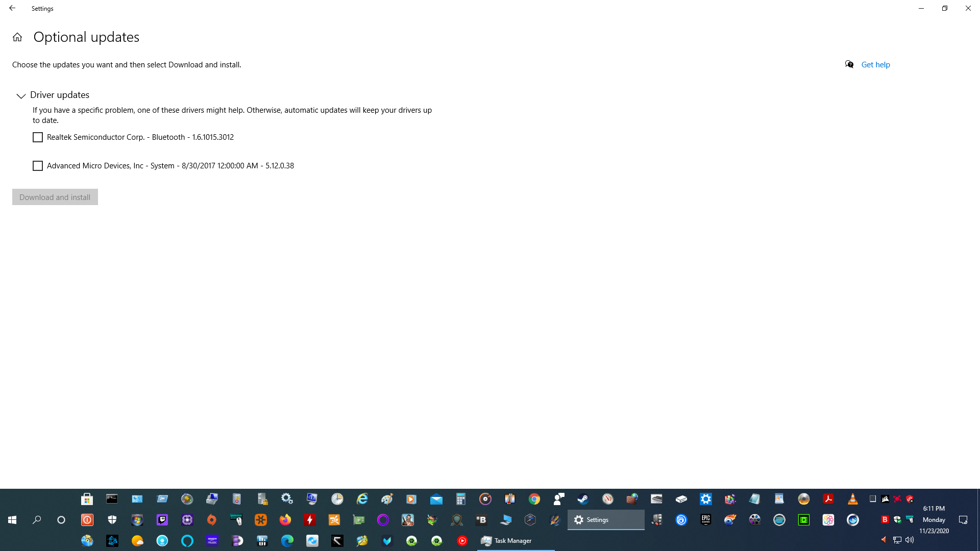Image resolution: width=980 pixels, height=551 pixels.
Task: Collapse the Driver updates section
Action: 20,95
